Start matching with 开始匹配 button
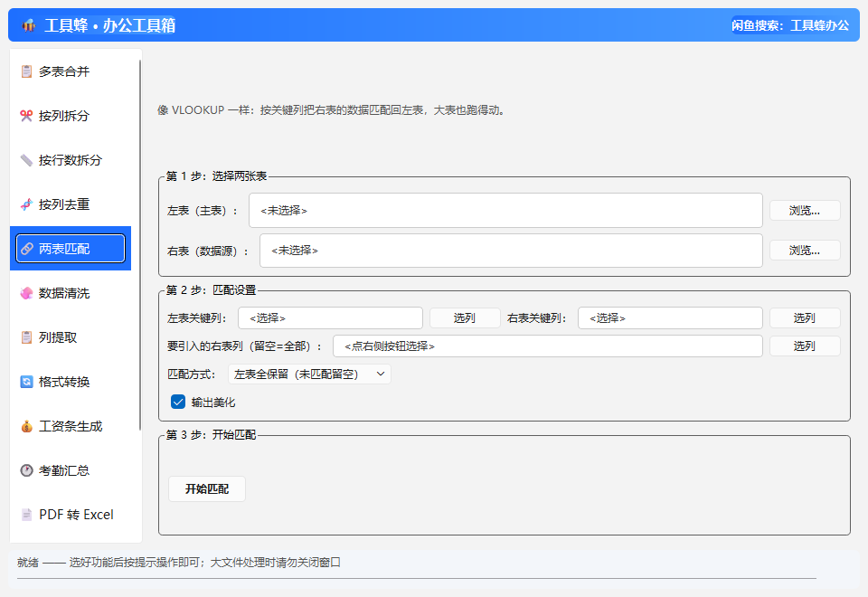This screenshot has width=868, height=597. click(207, 489)
